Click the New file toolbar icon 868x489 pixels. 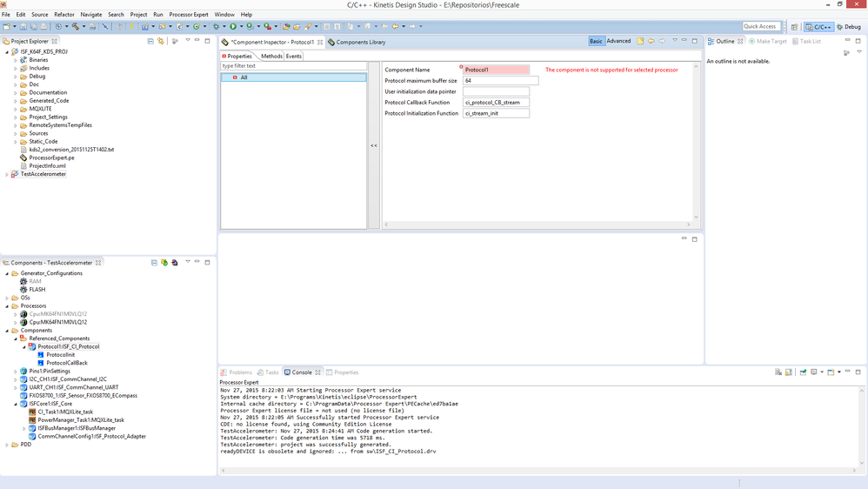pyautogui.click(x=6, y=26)
